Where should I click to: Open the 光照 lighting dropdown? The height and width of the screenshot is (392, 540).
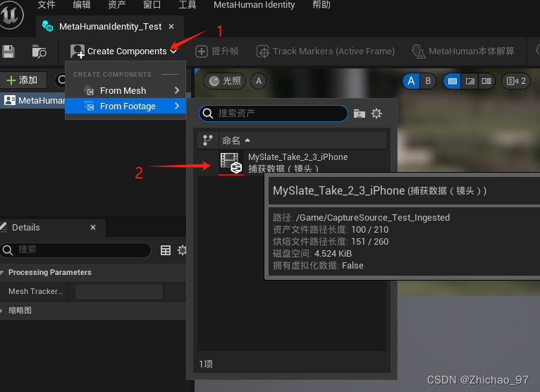(x=225, y=81)
